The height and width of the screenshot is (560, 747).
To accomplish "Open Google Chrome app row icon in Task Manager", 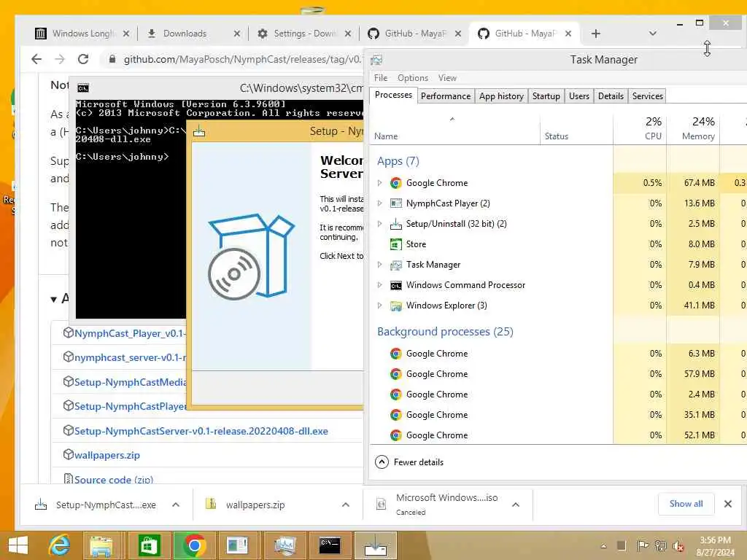I will point(395,183).
